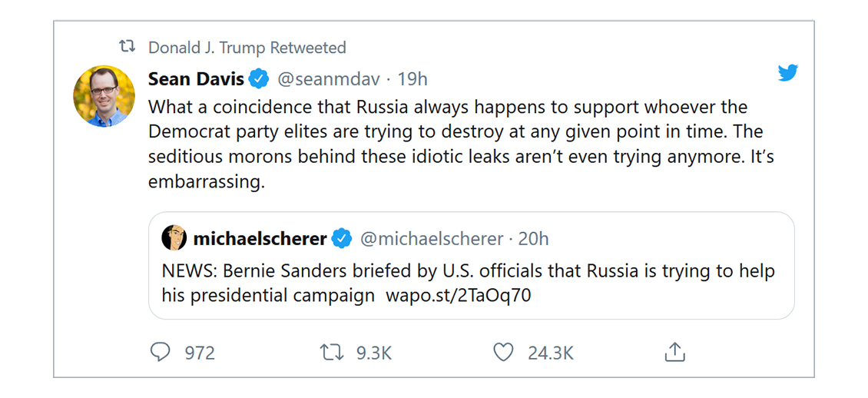Click the 20h quoted tweet timestamp

pos(533,239)
